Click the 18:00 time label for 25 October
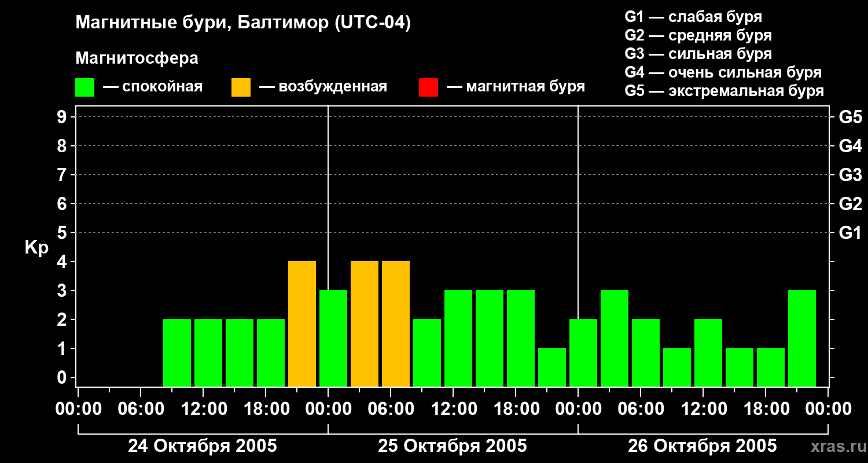 (516, 409)
